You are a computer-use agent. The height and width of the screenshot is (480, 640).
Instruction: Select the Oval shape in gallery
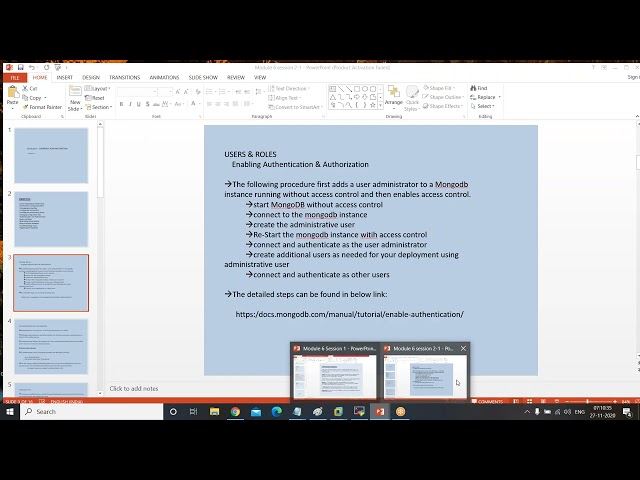[365, 89]
